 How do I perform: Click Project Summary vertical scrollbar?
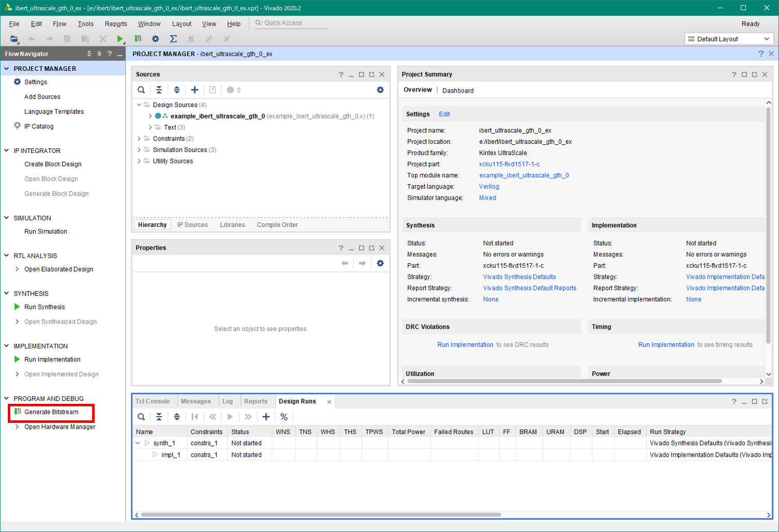[x=768, y=225]
